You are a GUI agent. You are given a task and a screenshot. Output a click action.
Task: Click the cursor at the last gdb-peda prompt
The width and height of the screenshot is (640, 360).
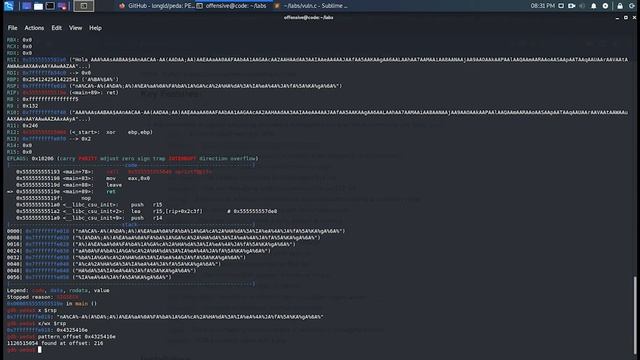tap(40, 349)
